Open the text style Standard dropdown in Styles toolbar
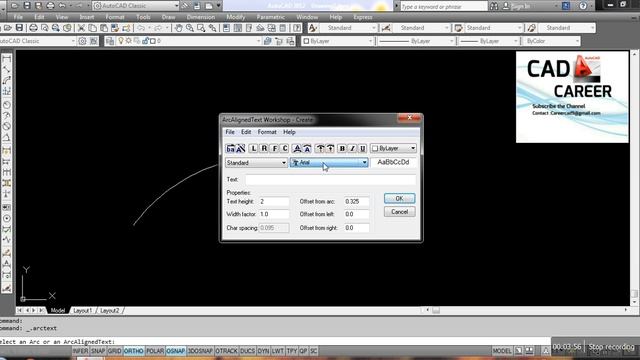This screenshot has width=640, height=360. coord(349,28)
